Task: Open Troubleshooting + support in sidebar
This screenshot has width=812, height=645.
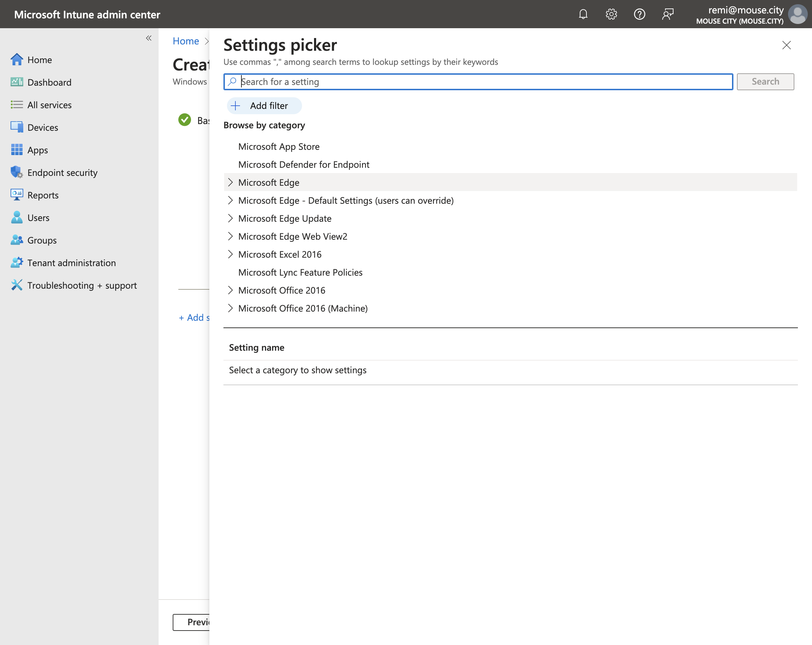Action: 82,285
